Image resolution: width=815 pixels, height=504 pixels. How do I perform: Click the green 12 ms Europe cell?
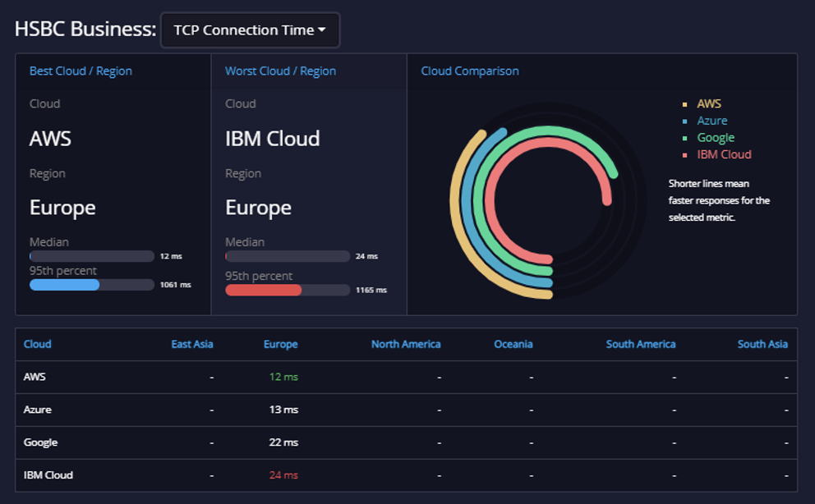283,377
